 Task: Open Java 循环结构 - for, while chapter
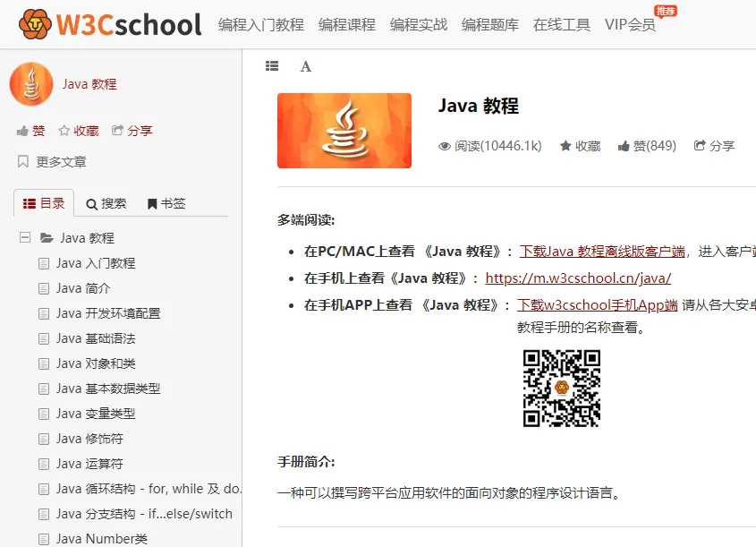149,489
